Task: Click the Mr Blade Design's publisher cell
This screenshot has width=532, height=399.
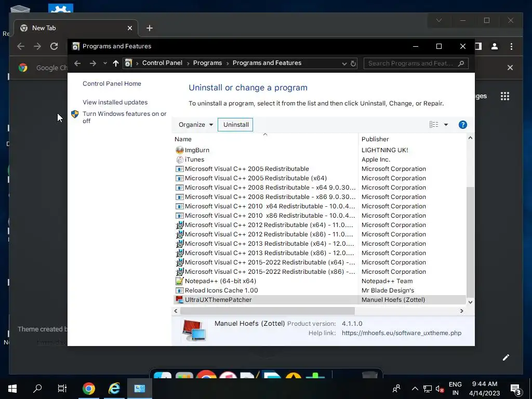Action: (x=388, y=290)
